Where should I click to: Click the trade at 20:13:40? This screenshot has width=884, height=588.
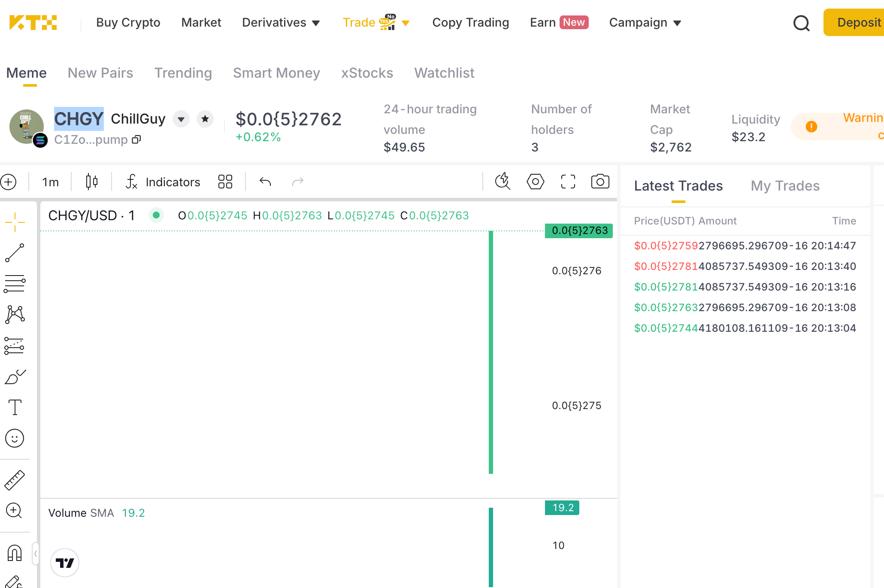tap(745, 266)
